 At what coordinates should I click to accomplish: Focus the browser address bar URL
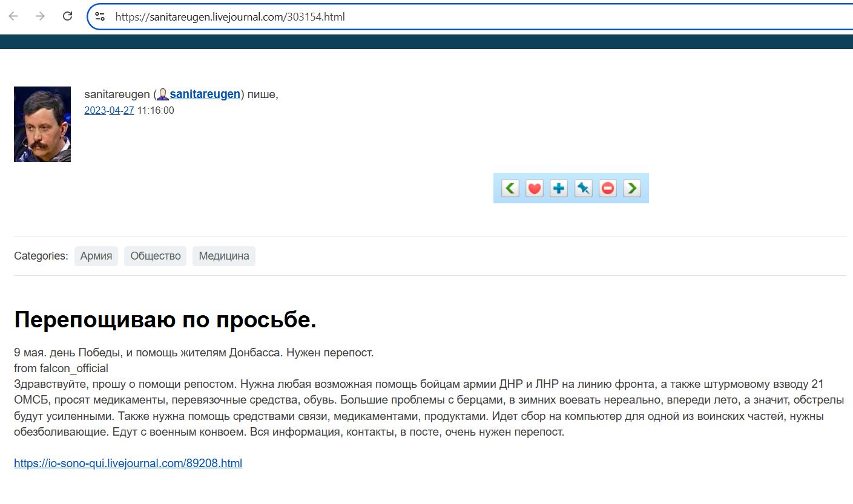pos(230,17)
